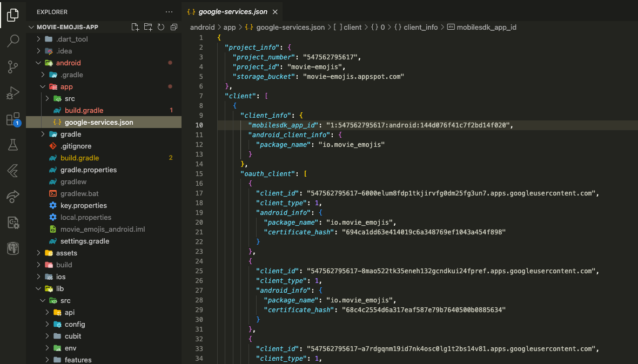Expand the cubit folder
This screenshot has height=364, width=638.
(47, 336)
